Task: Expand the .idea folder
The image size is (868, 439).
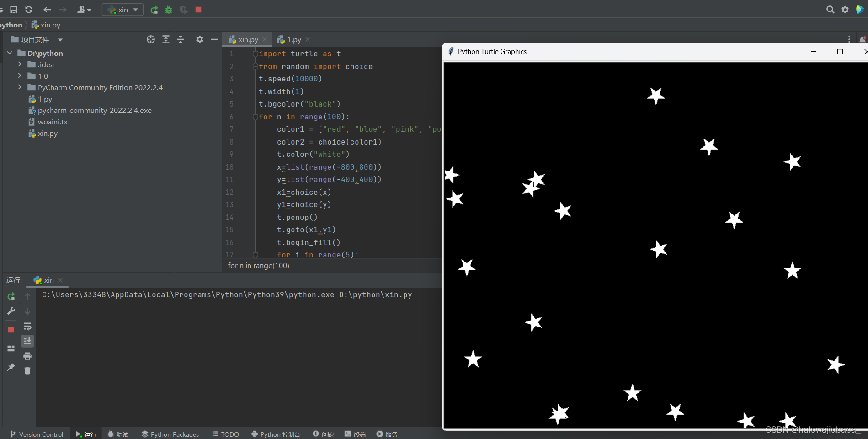Action: pyautogui.click(x=20, y=64)
